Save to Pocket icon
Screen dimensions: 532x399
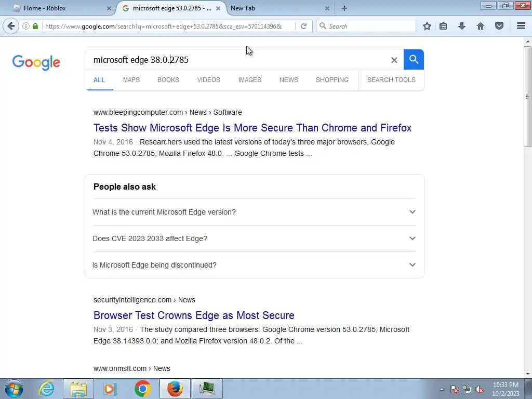click(x=499, y=26)
